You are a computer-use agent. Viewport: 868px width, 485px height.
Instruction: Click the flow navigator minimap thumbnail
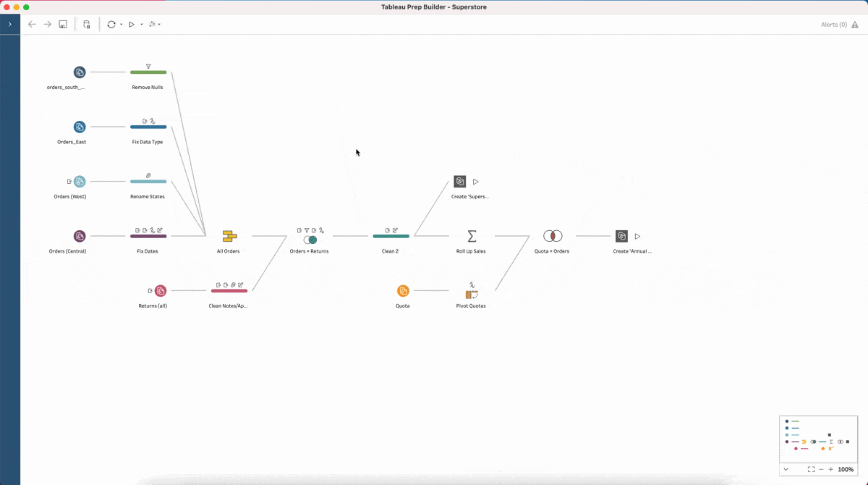point(818,439)
